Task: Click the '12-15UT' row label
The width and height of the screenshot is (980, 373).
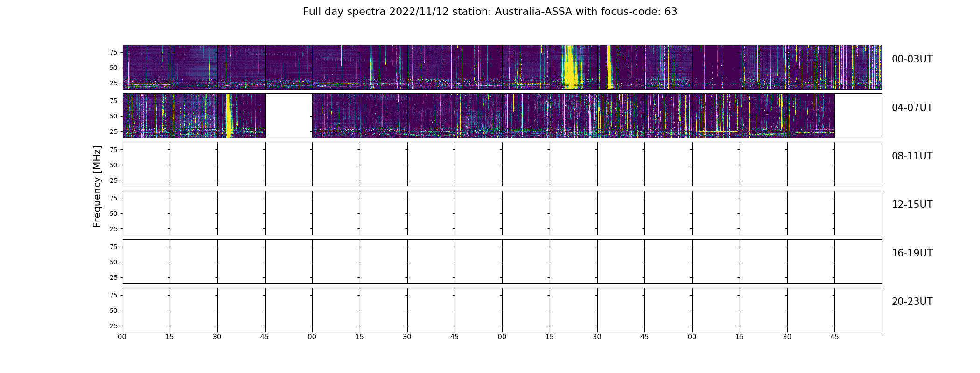Action: click(x=912, y=205)
